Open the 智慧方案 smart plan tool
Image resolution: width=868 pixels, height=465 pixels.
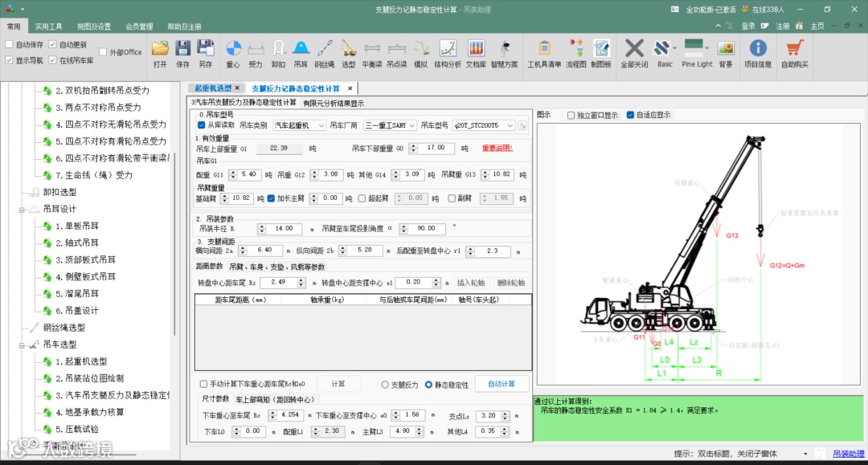[504, 54]
